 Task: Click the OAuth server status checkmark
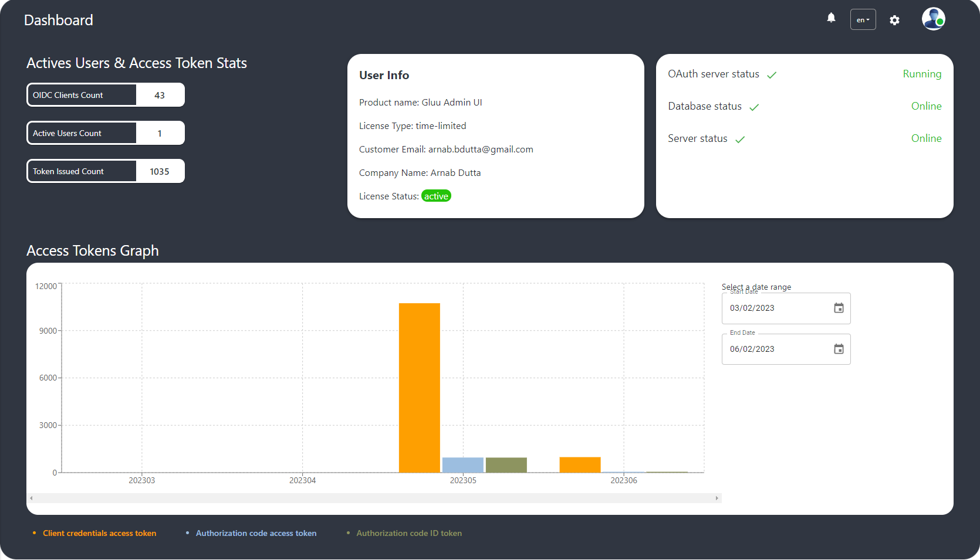[772, 75]
